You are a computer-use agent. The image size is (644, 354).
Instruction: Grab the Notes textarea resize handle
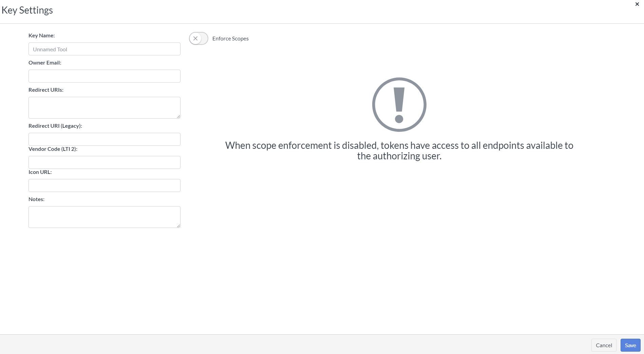178,226
